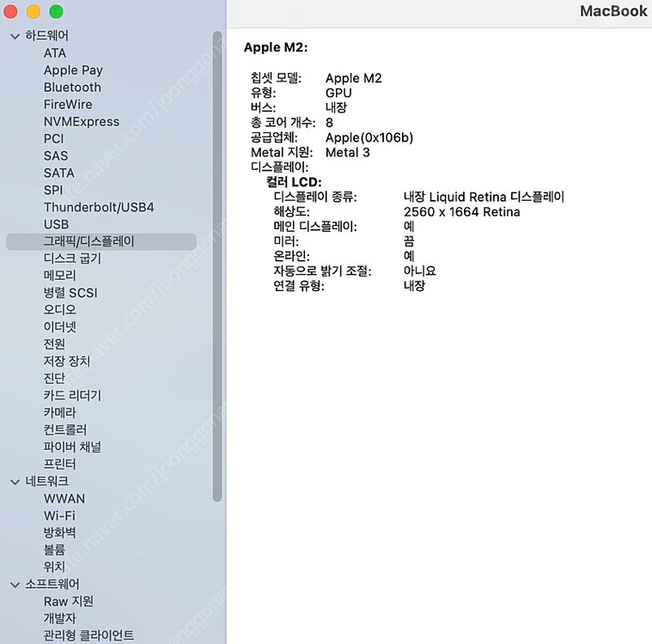Select Wi-Fi under 네트워크
The height and width of the screenshot is (644, 652).
59,516
